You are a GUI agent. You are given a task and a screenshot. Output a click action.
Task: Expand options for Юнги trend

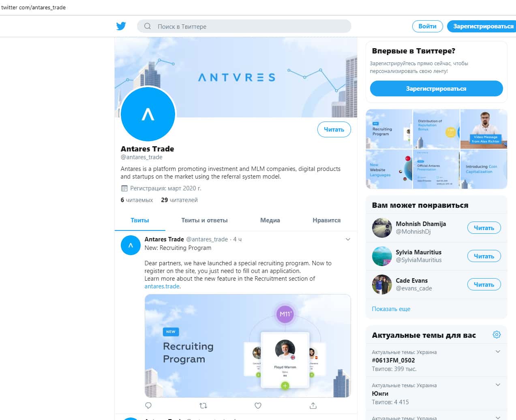click(x=498, y=385)
